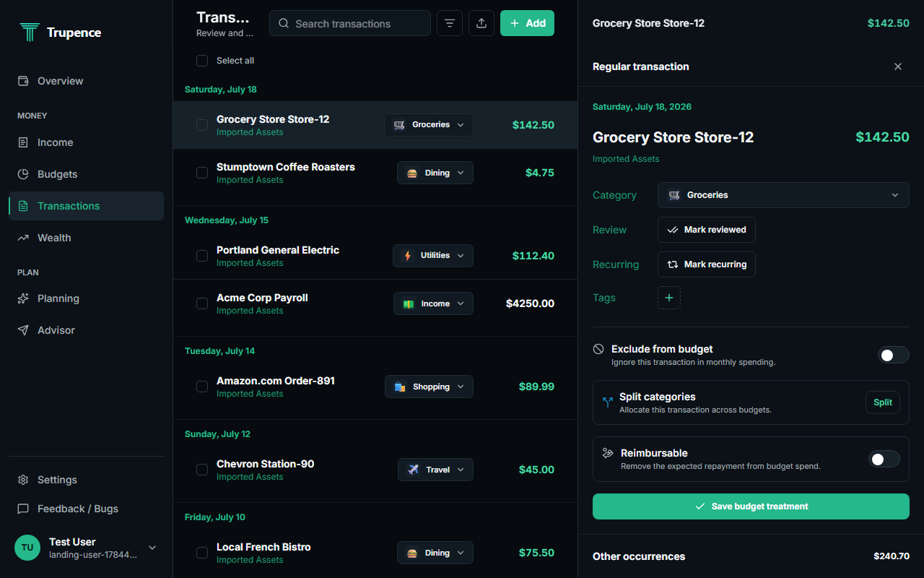Click the $4250.00 Acme Corp amount

point(531,303)
